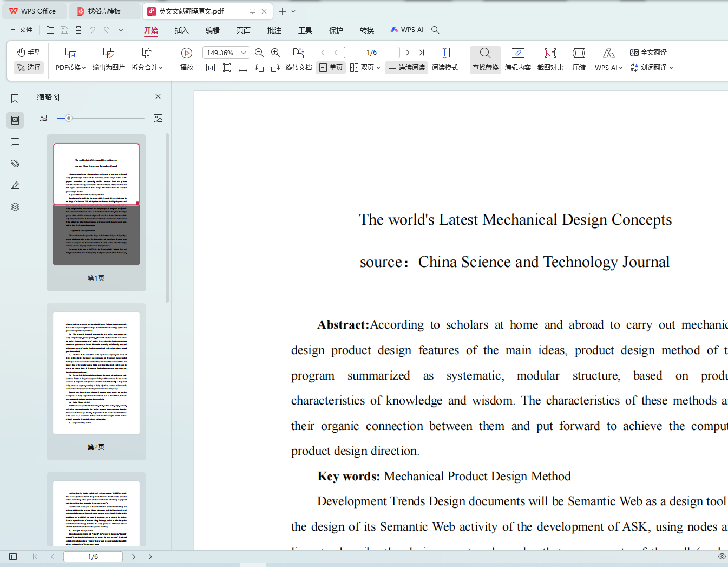Open the screenshot compare tool
The width and height of the screenshot is (728, 567).
pos(550,53)
